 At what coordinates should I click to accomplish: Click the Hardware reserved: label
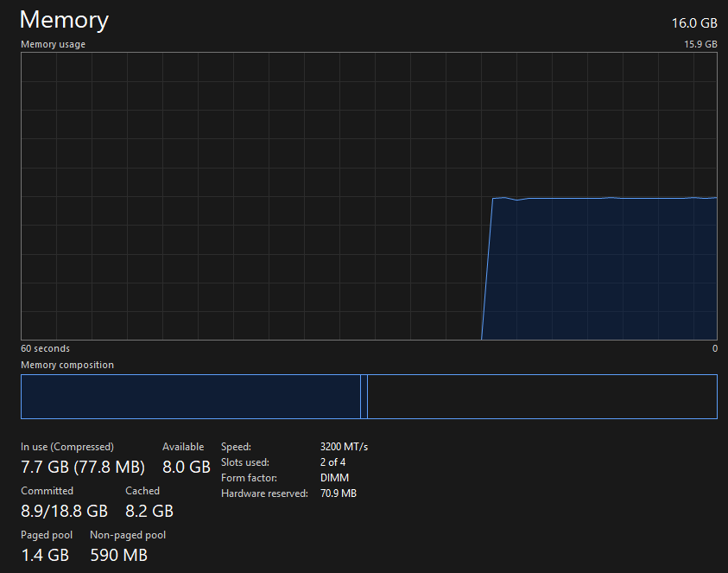tap(264, 493)
